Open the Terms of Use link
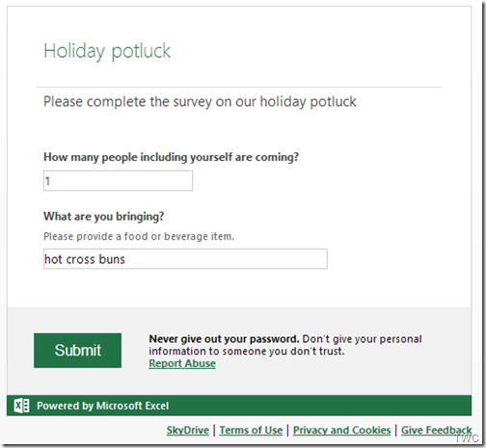This screenshot has width=486, height=448. tap(251, 430)
